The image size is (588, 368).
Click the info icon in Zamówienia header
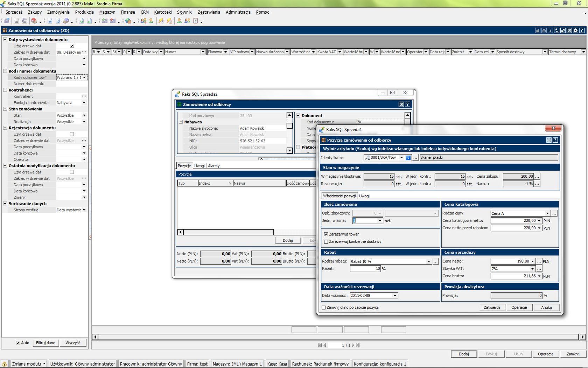(x=550, y=30)
